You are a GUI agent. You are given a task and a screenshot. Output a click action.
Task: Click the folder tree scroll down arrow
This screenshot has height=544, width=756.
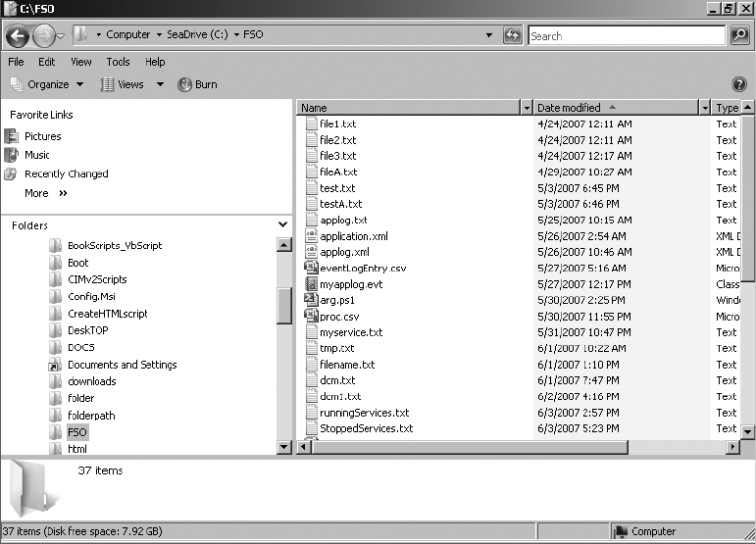coord(284,447)
